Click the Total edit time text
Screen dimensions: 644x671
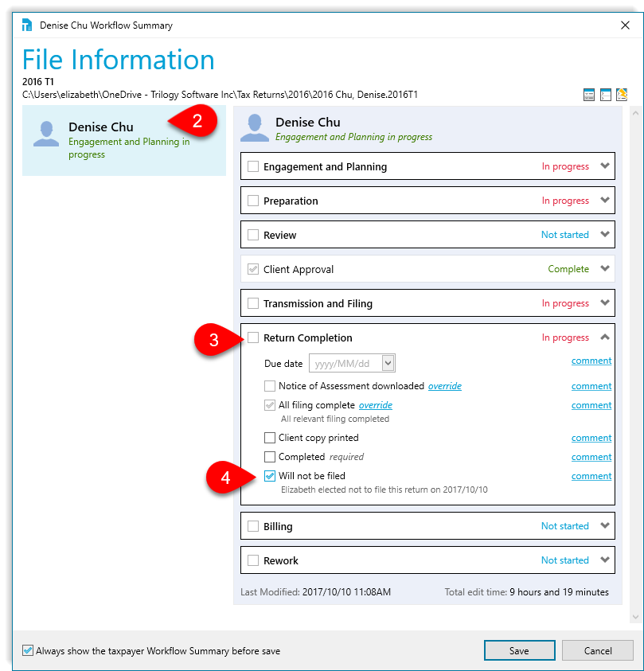(x=526, y=592)
